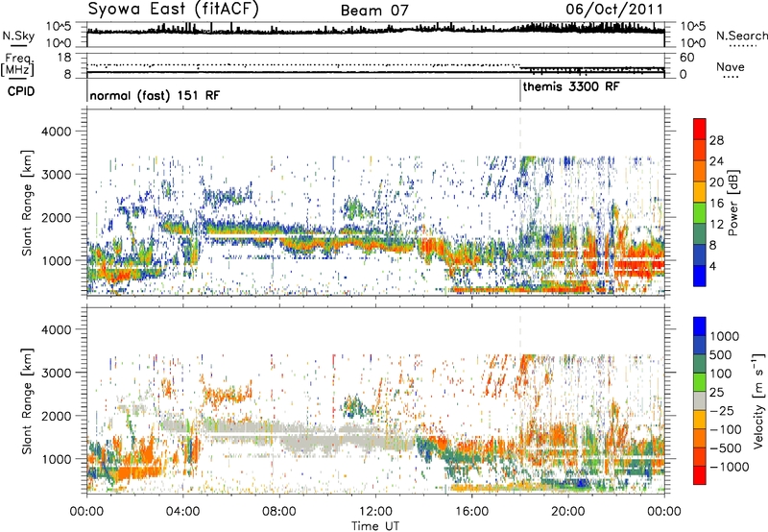Screen dimensions: 768x532
Task: Click the 'Power [dB]' color bar title
Action: 733,203
